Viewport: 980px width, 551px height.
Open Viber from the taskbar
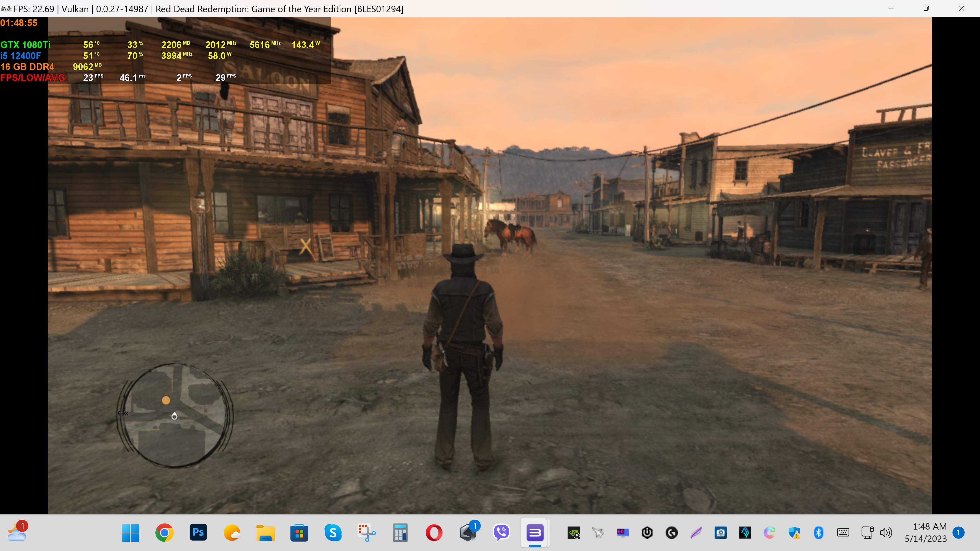pyautogui.click(x=501, y=533)
